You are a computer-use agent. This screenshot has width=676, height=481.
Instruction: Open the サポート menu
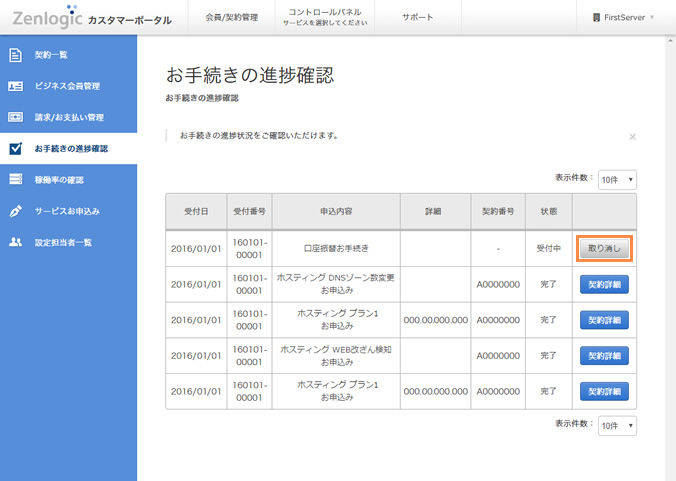(417, 18)
